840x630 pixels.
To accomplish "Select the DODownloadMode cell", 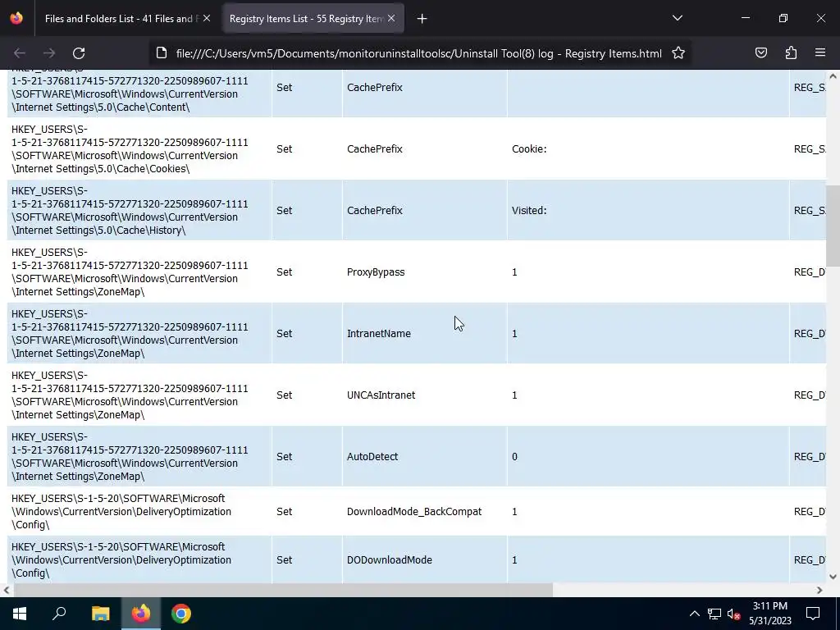I will point(424,559).
